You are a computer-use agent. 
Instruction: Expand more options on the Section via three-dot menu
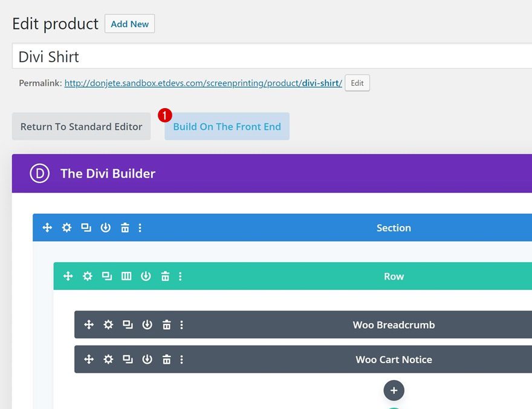tap(140, 228)
